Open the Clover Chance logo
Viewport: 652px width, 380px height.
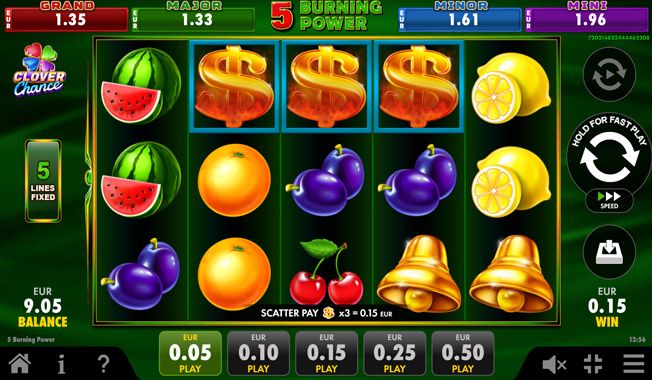click(40, 70)
